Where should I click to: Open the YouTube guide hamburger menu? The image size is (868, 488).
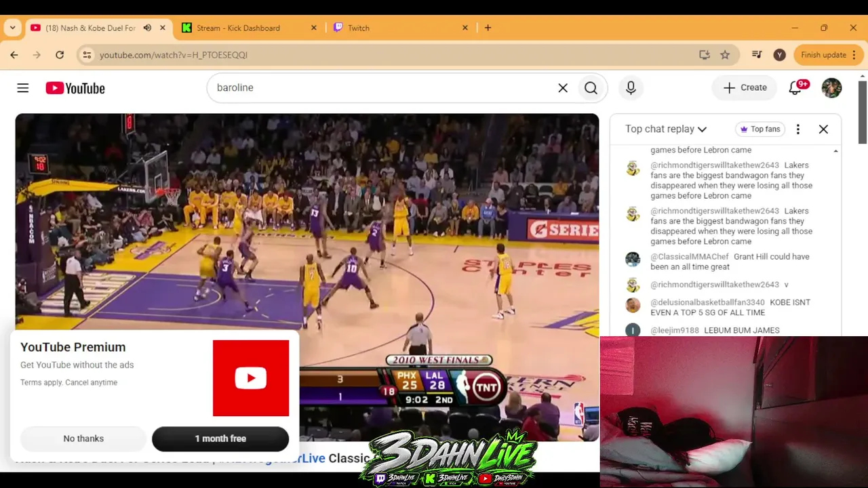click(x=23, y=88)
